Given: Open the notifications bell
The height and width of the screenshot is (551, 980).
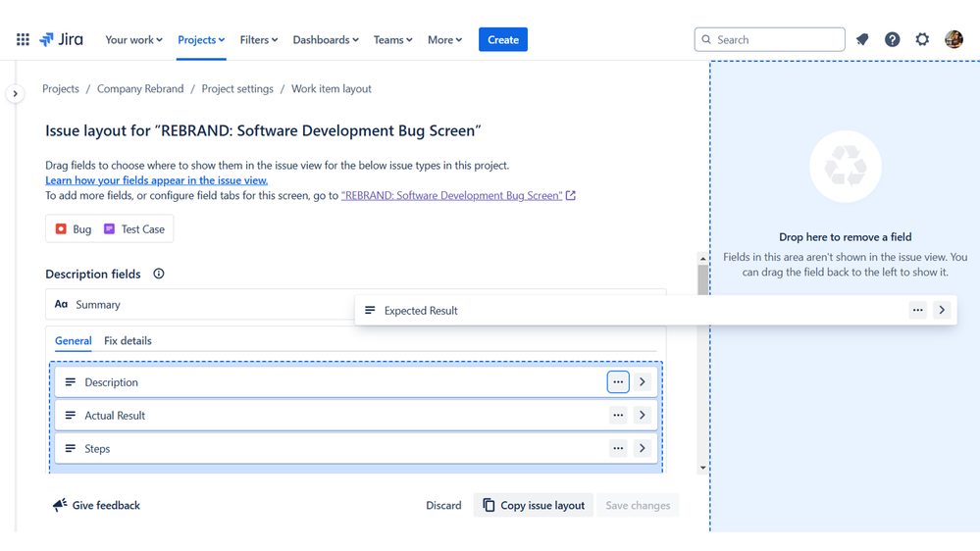Looking at the screenshot, I should 862,40.
